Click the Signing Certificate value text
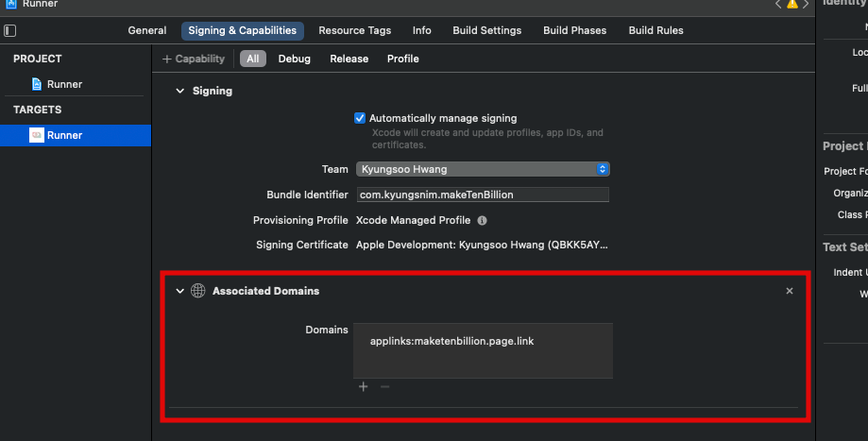The width and height of the screenshot is (868, 441). click(482, 245)
